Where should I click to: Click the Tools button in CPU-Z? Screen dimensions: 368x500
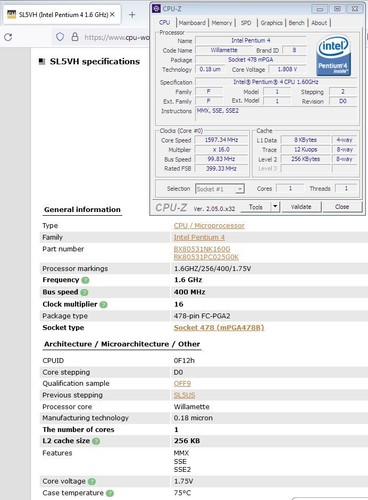(x=256, y=207)
